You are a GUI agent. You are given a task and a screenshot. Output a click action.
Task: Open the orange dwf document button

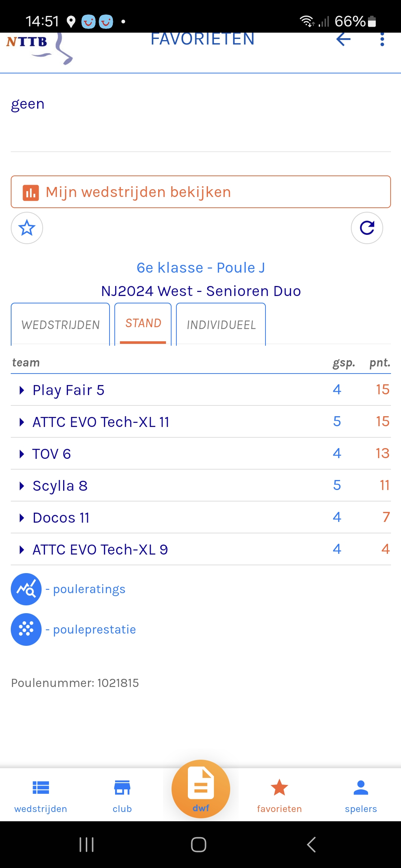(201, 789)
